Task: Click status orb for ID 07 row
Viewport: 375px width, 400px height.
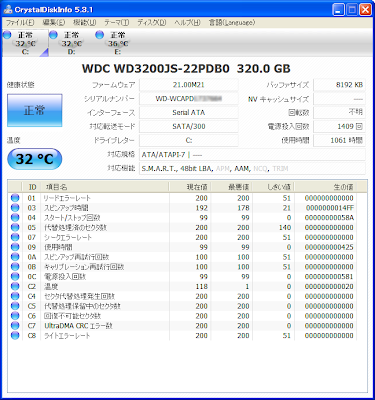Action: point(15,237)
